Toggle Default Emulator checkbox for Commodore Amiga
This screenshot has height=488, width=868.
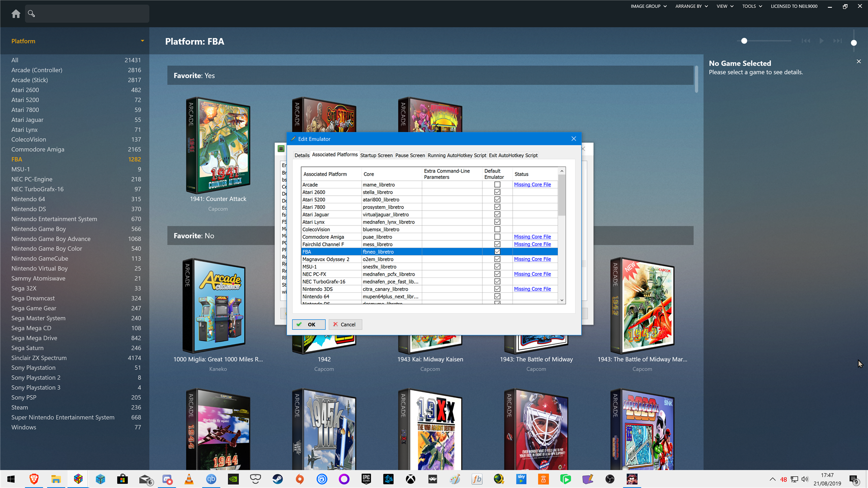(x=497, y=237)
